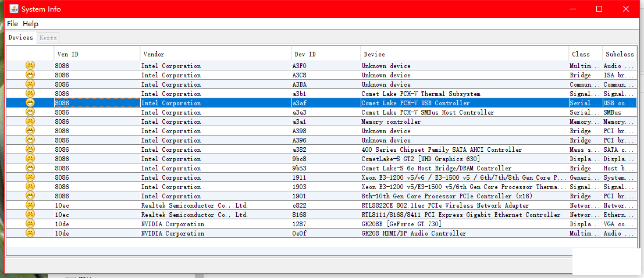Click the 'SMBus' subclass cell

620,112
